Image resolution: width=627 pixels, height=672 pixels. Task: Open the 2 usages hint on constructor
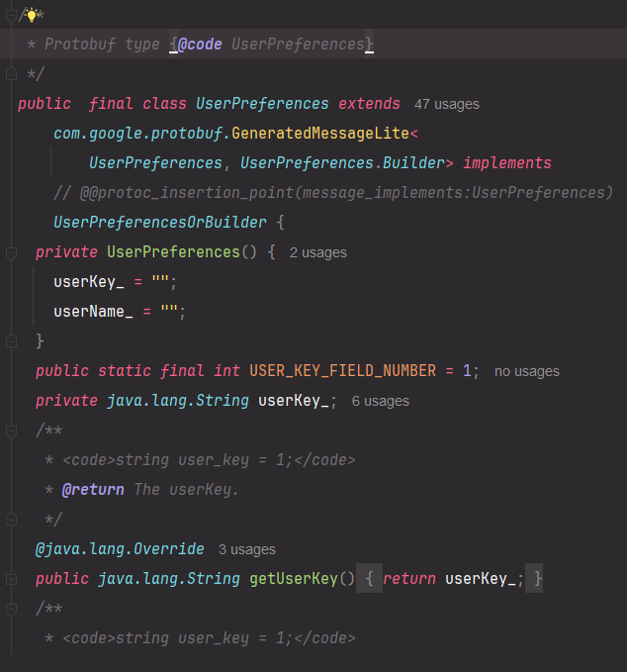pyautogui.click(x=317, y=252)
